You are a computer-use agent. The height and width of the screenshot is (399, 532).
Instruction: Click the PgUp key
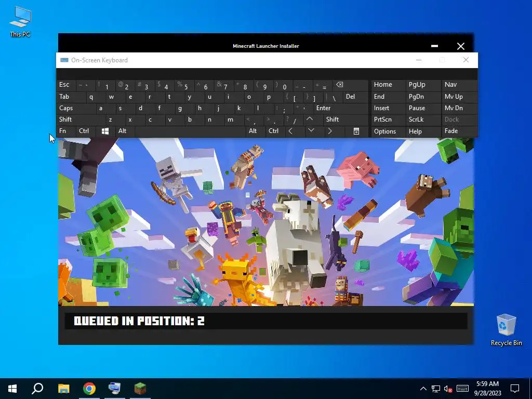[423, 85]
